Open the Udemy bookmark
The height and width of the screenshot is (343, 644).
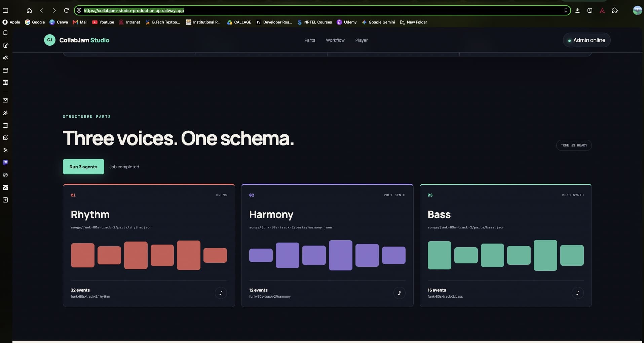click(347, 22)
